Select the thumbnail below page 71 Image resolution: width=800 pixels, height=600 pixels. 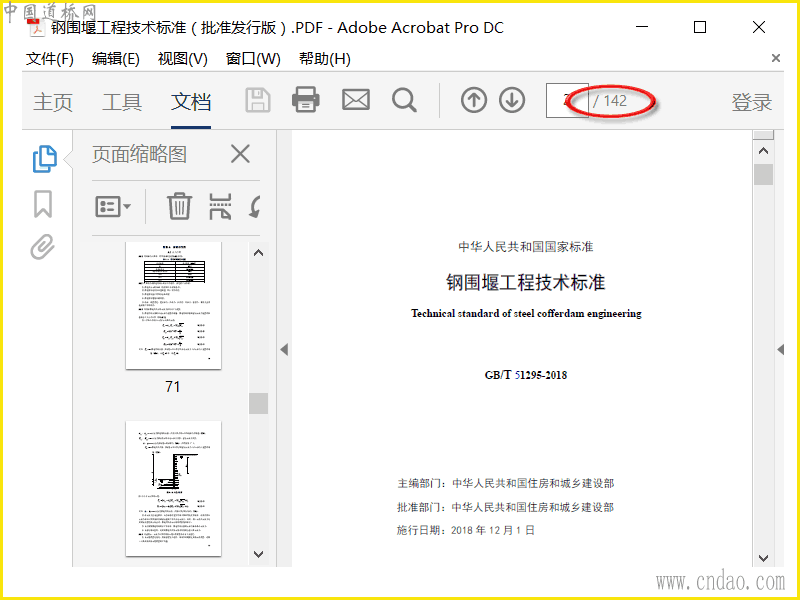tap(173, 488)
